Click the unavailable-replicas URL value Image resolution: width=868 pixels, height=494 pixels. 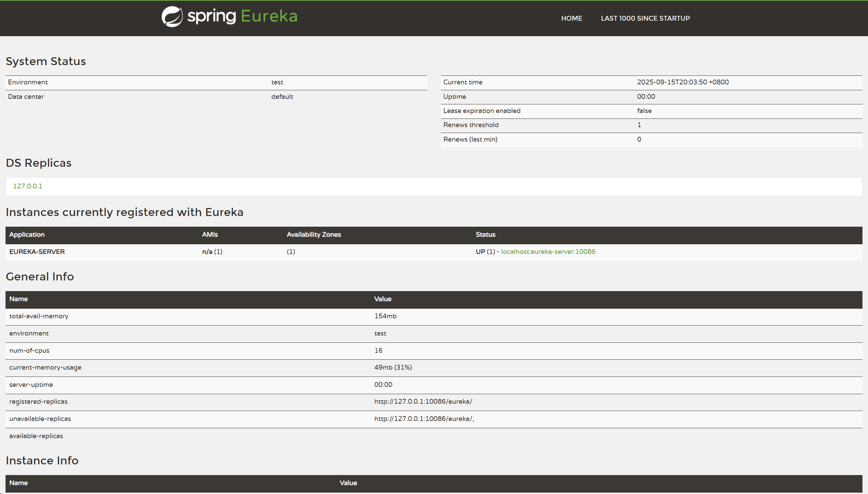coord(424,419)
